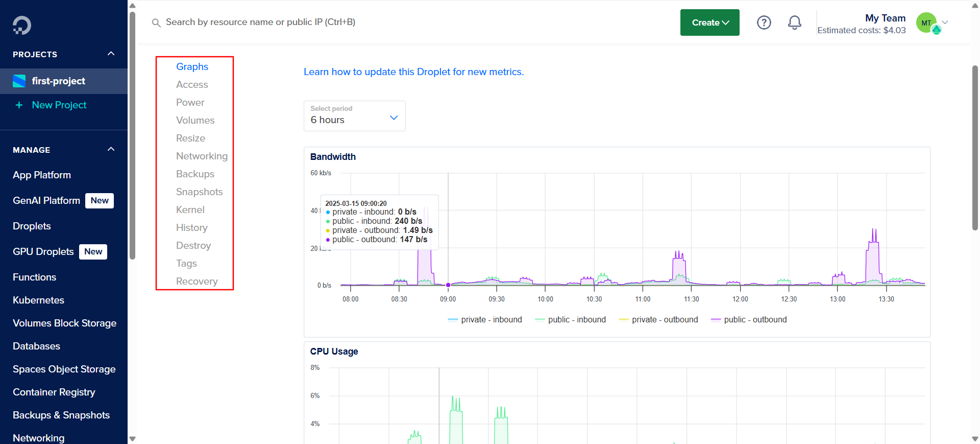Click the Bandwidth chart title
Screen dimensions: 980x444
pos(333,157)
